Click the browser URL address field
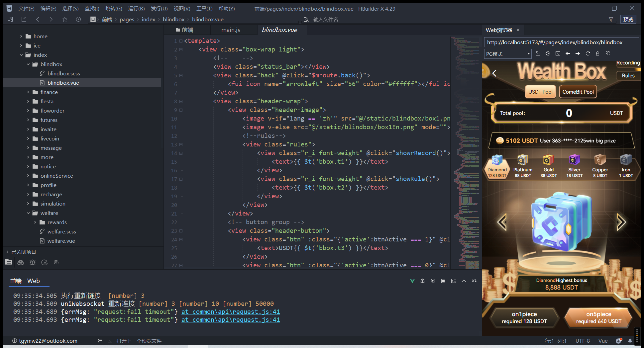The width and height of the screenshot is (644, 348). point(561,42)
